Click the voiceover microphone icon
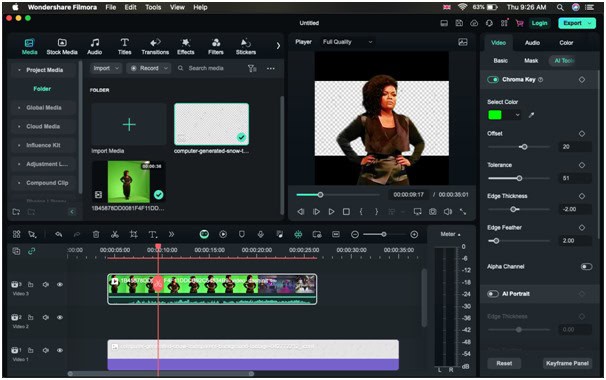 (x=260, y=234)
